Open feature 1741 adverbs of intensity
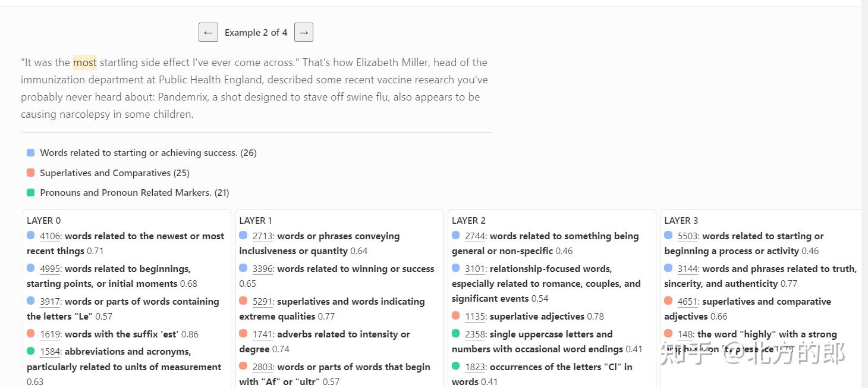This screenshot has width=868, height=388. (262, 334)
